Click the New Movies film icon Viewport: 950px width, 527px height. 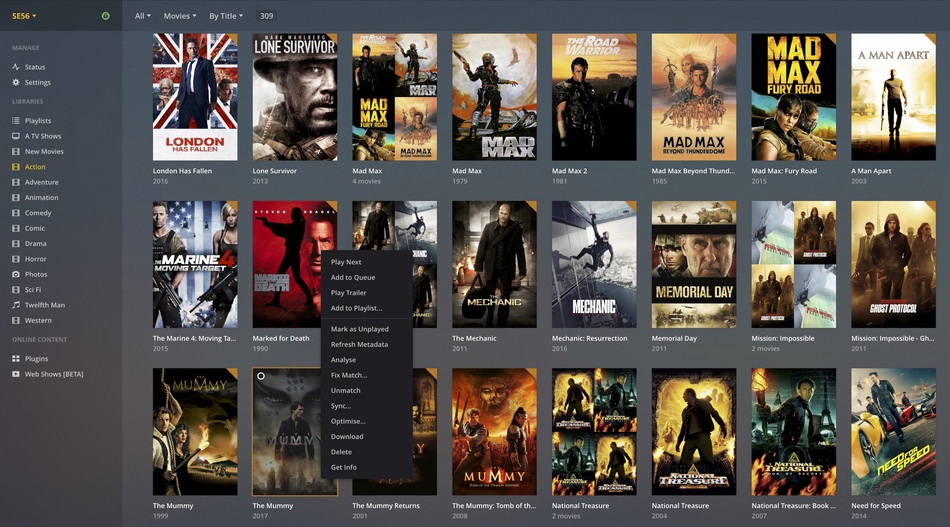click(16, 151)
